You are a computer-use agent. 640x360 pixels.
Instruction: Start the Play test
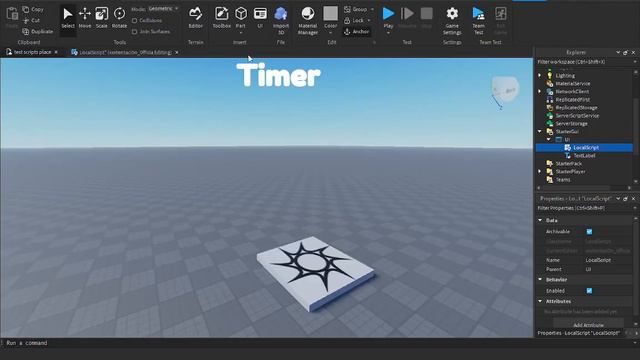(x=388, y=14)
